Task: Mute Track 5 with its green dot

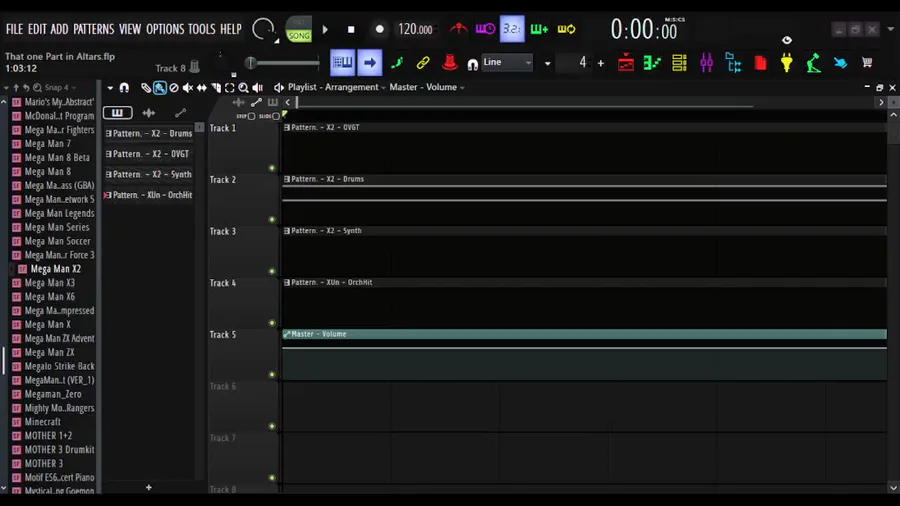Action: tap(272, 375)
